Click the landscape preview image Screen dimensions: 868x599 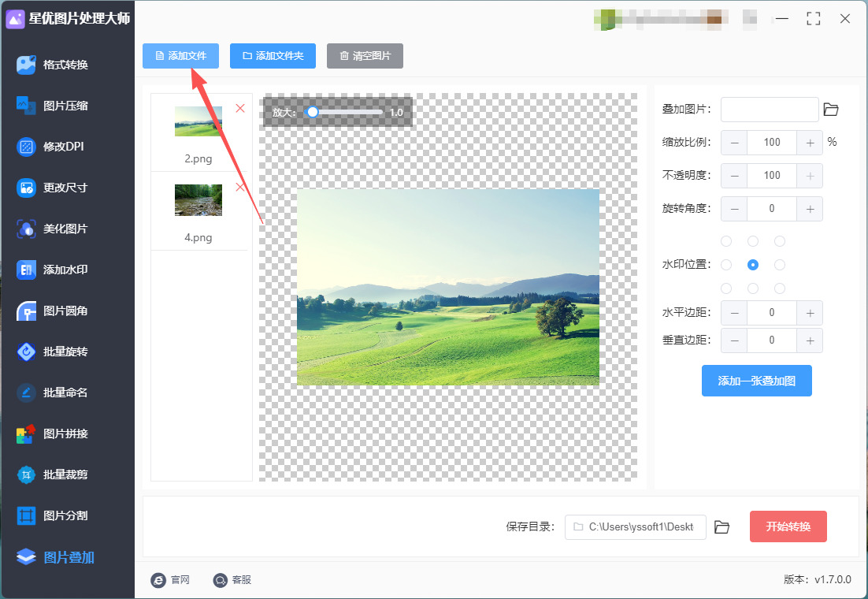(448, 287)
